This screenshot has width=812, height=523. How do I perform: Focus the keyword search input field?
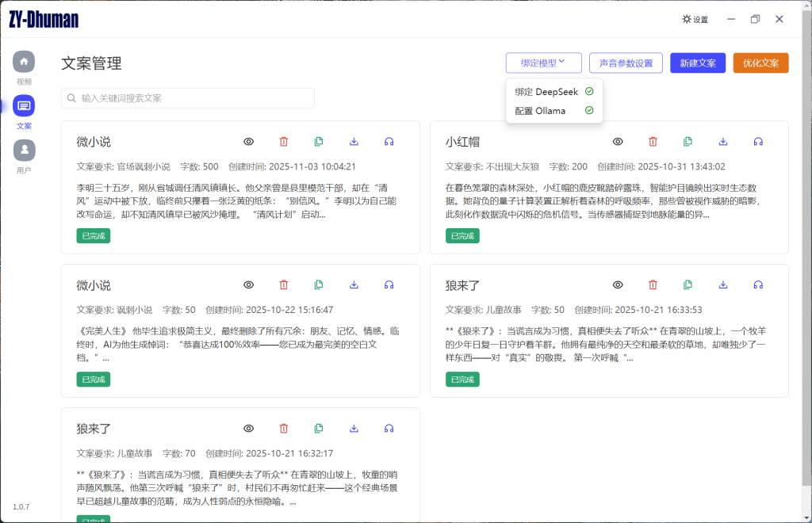pyautogui.click(x=194, y=98)
